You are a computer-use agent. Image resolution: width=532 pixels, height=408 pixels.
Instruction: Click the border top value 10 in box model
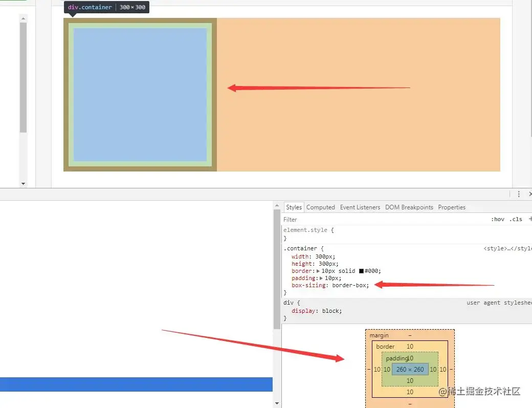(410, 347)
